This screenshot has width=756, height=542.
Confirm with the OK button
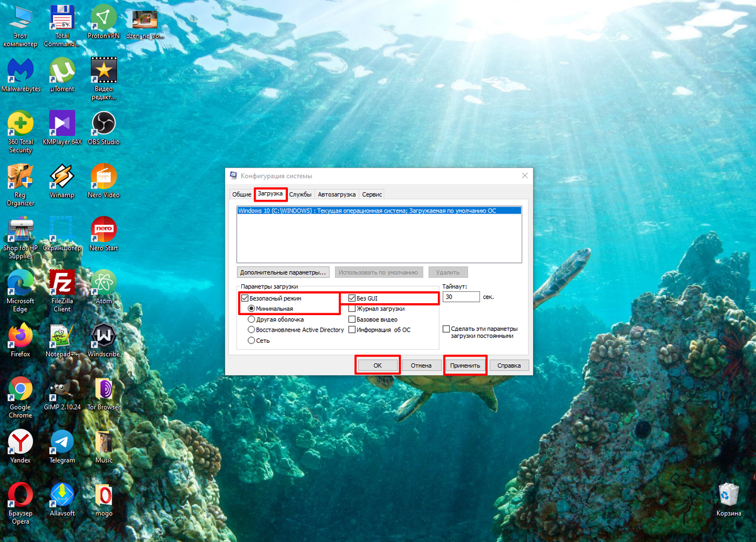(377, 366)
